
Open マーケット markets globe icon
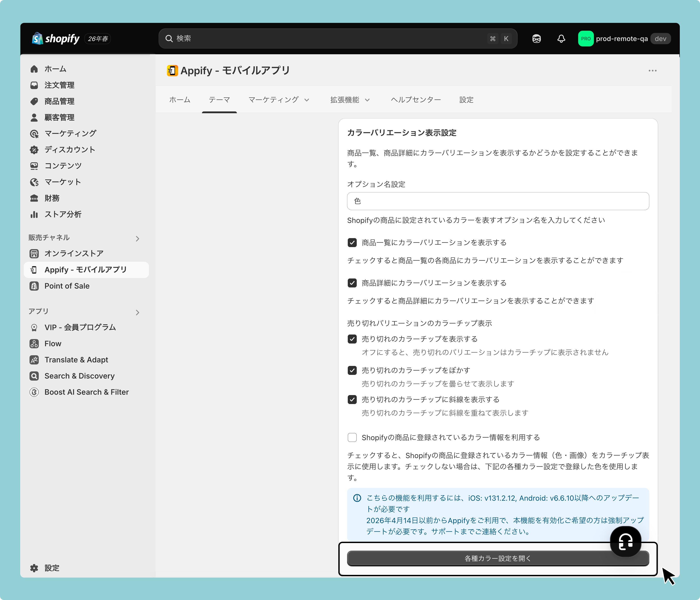pyautogui.click(x=34, y=182)
